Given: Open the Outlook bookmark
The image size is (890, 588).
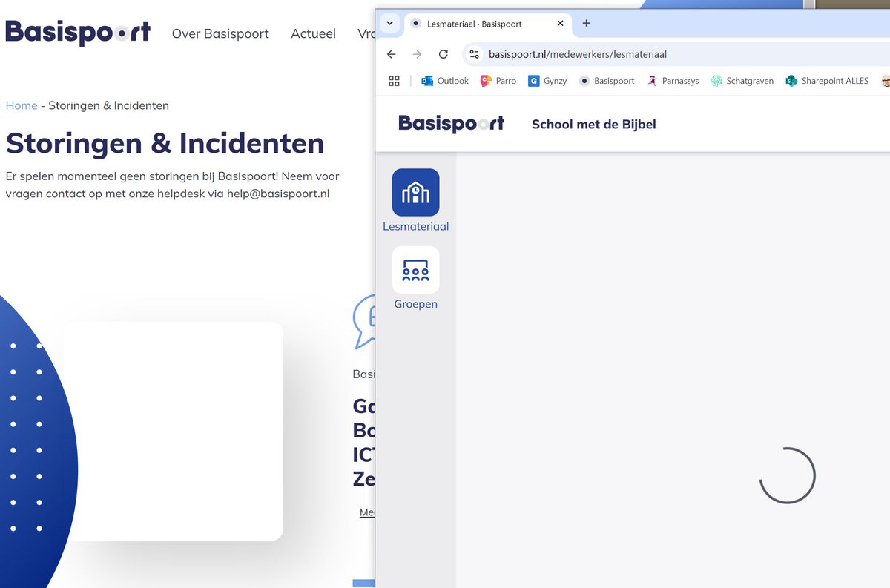Looking at the screenshot, I should 445,81.
